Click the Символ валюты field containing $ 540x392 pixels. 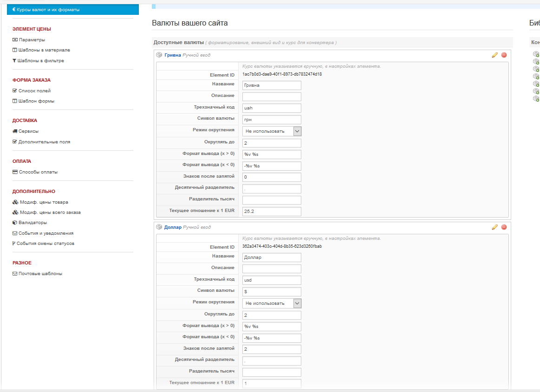[x=272, y=292]
